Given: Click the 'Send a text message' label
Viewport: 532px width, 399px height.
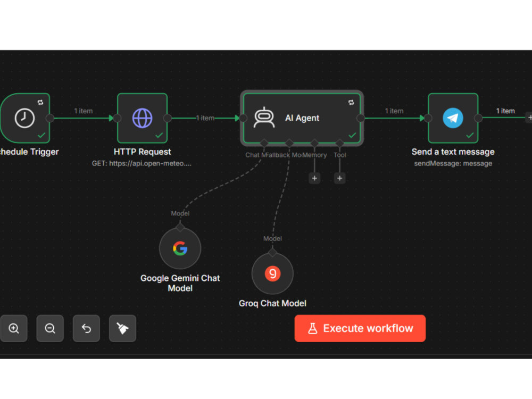Looking at the screenshot, I should [x=453, y=152].
